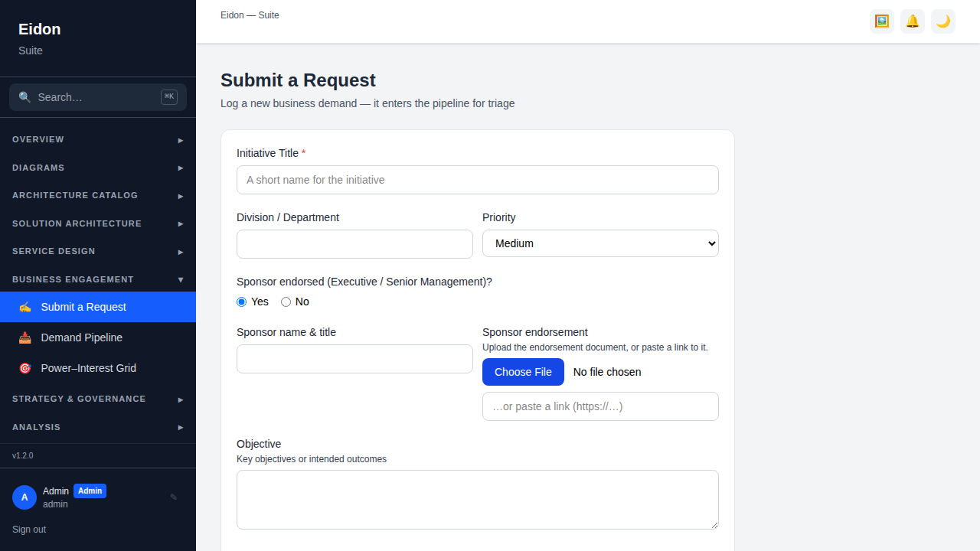This screenshot has height=551, width=980.
Task: Click the writing-hand icon next to Submit a Request
Action: point(25,307)
